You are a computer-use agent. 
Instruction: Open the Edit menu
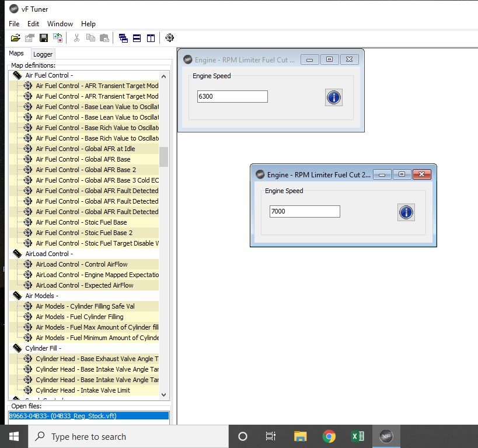(33, 24)
